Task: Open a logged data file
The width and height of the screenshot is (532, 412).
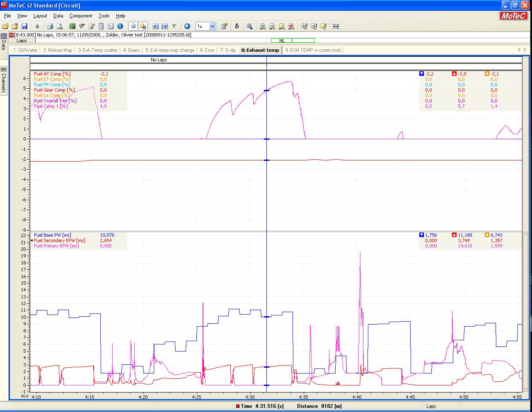Action: [x=5, y=26]
